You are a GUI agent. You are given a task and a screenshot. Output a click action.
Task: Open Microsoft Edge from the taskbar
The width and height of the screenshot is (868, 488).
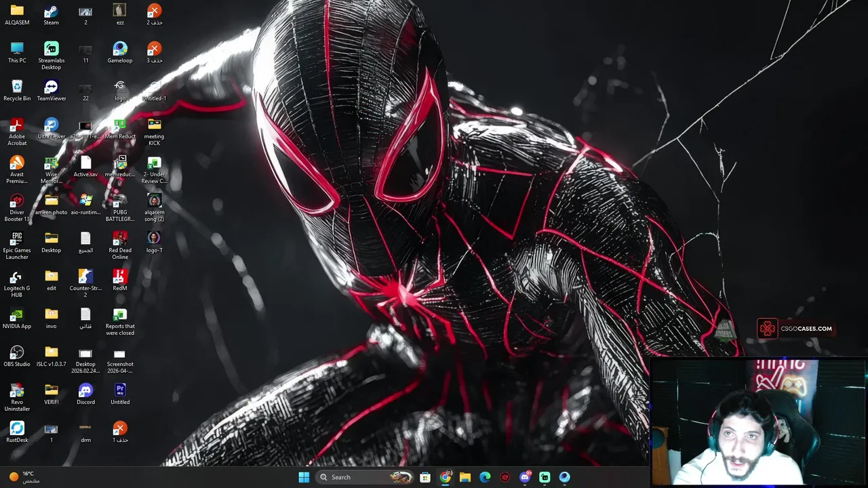tap(485, 477)
